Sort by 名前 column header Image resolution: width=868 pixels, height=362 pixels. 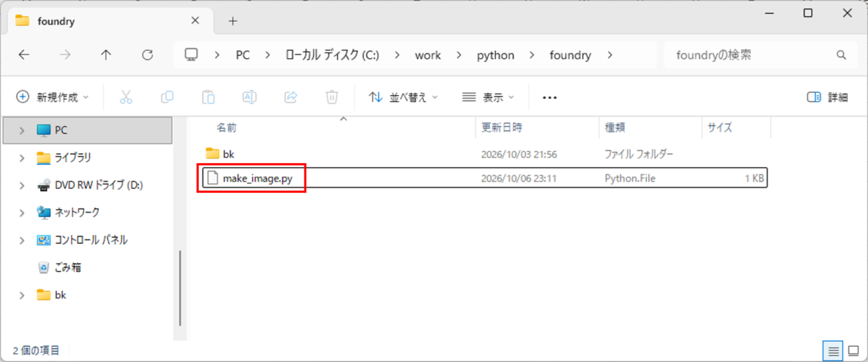pyautogui.click(x=226, y=128)
